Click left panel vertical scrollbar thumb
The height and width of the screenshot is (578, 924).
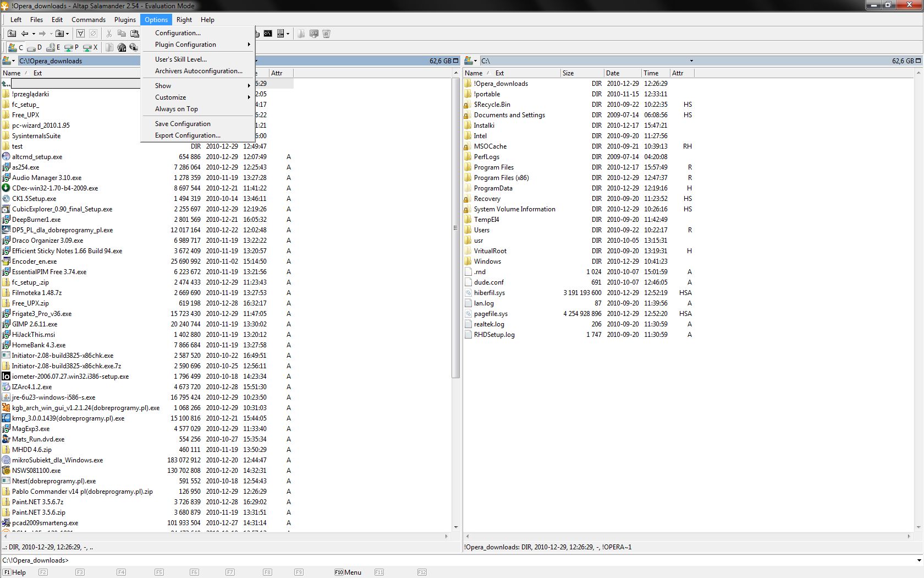pyautogui.click(x=455, y=228)
